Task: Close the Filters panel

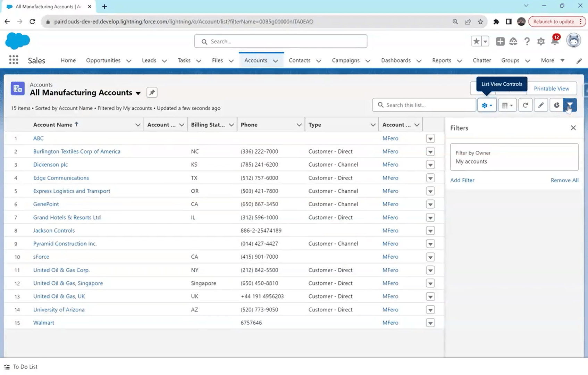Action: tap(573, 128)
